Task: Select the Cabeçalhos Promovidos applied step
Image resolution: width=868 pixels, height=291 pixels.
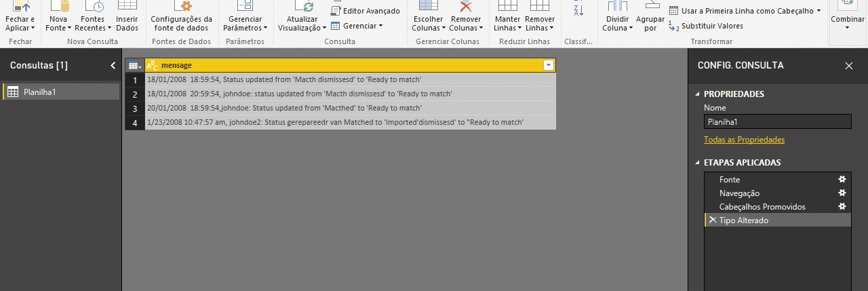Action: 778,207
